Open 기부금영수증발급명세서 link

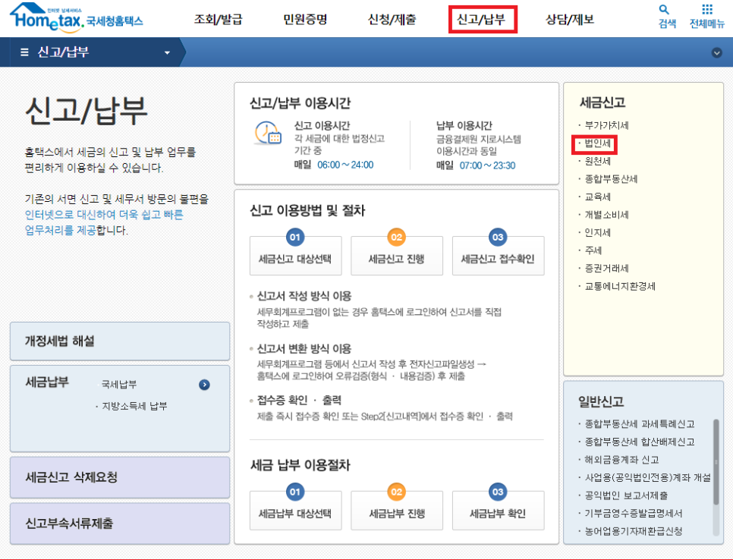(634, 513)
